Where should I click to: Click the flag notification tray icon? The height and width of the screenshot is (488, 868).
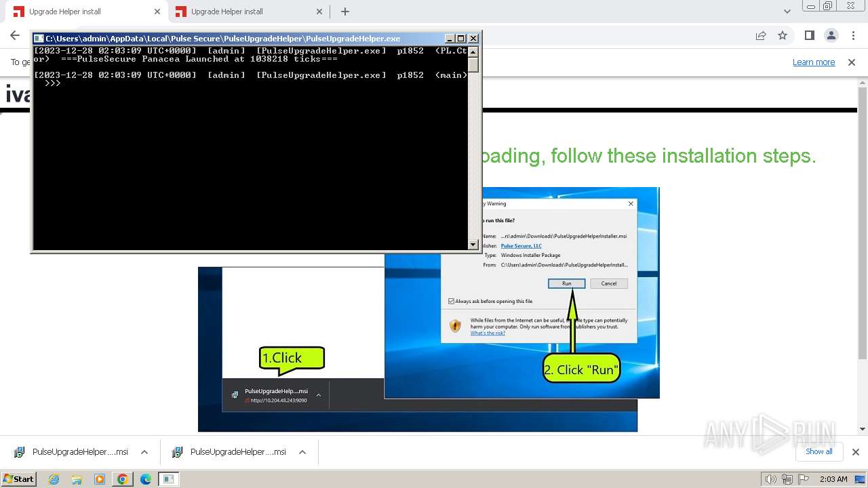[x=803, y=479]
